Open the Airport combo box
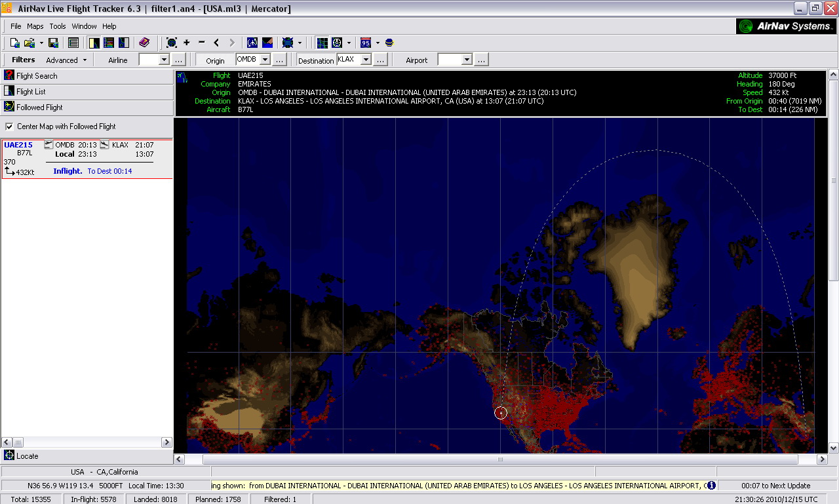This screenshot has height=504, width=839. pyautogui.click(x=466, y=60)
